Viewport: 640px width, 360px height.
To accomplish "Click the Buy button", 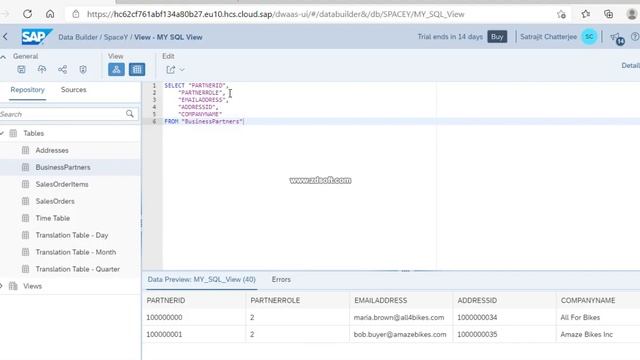I will (497, 37).
